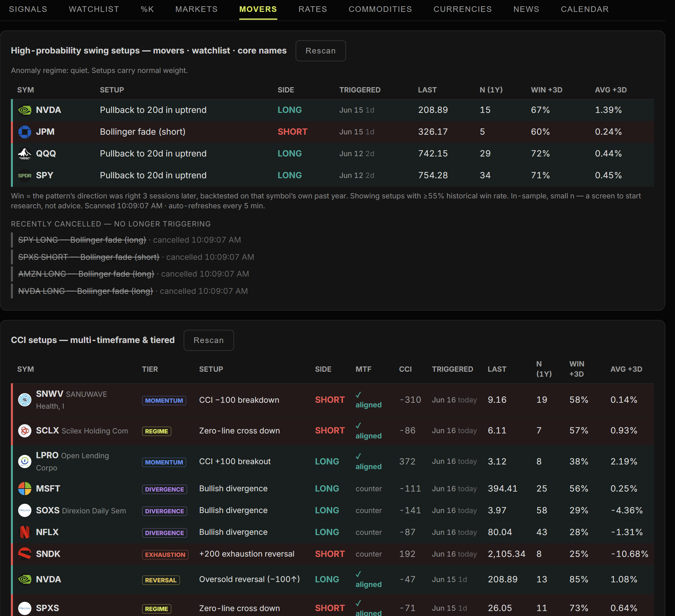Click LPRO CCI value 372
The height and width of the screenshot is (616, 675).
point(407,461)
